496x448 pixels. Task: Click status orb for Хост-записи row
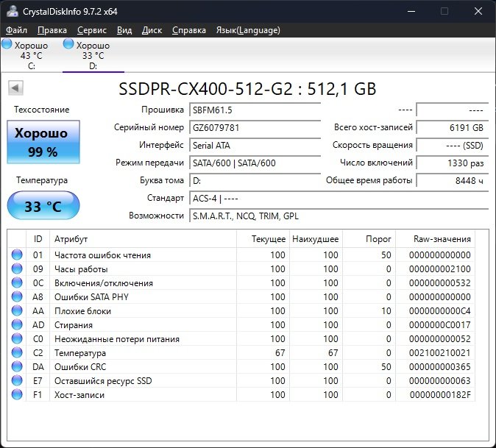[x=17, y=395]
